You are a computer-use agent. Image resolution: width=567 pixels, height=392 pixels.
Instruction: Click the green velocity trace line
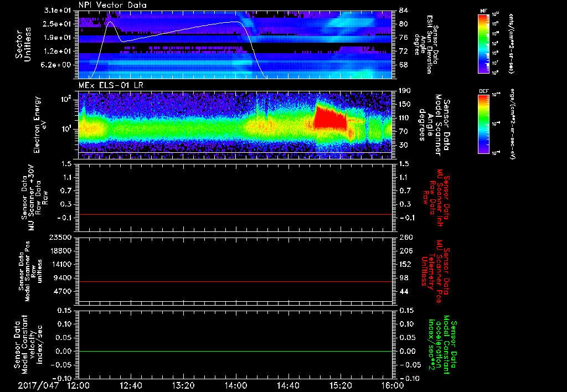235,351
